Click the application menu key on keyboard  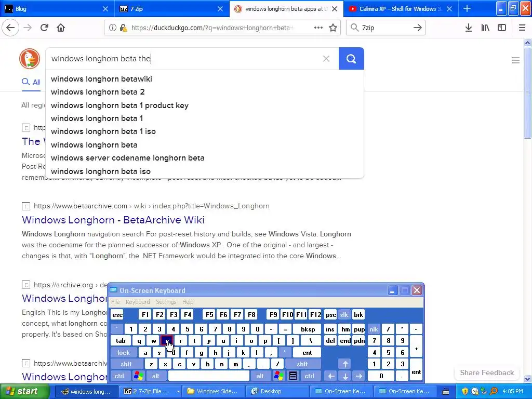pyautogui.click(x=293, y=376)
